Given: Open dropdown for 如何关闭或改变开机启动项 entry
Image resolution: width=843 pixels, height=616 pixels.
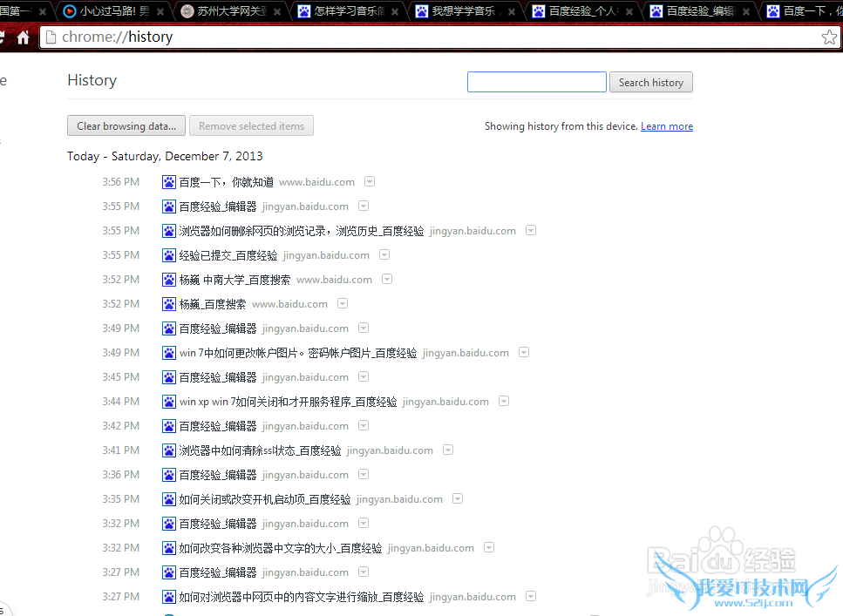Looking at the screenshot, I should [458, 499].
